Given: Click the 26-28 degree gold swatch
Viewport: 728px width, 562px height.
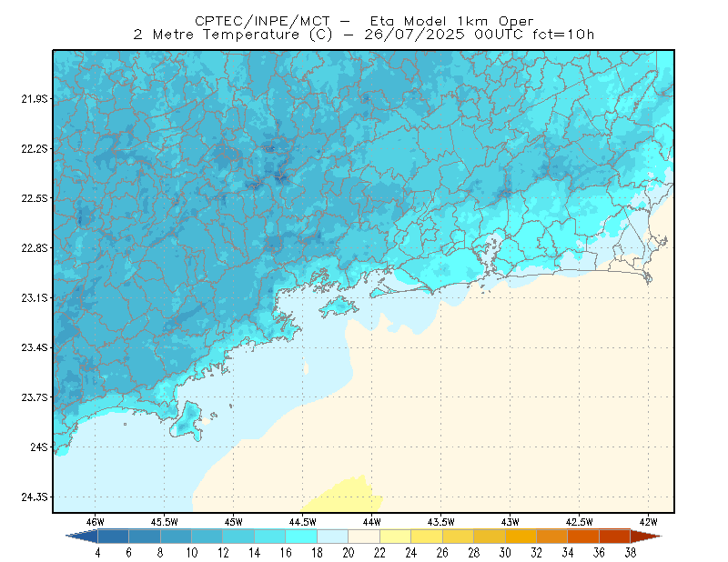Looking at the screenshot, I should coord(458,536).
